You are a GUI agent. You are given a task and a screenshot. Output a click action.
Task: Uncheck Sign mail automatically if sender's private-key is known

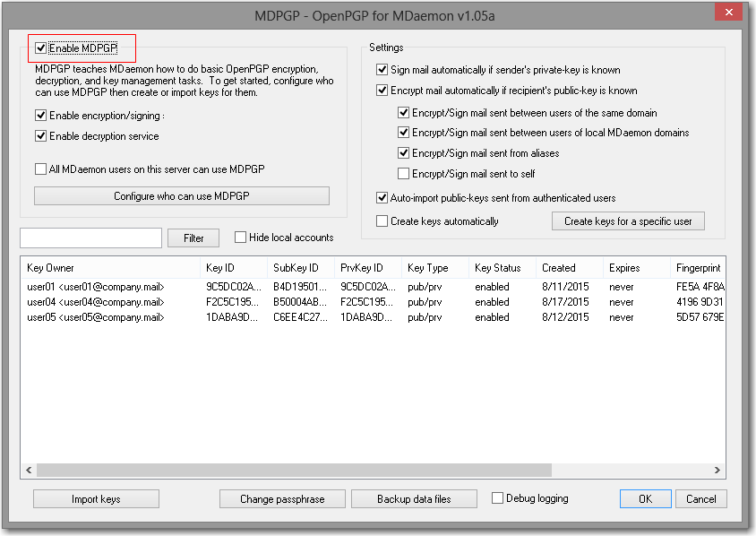[382, 69]
